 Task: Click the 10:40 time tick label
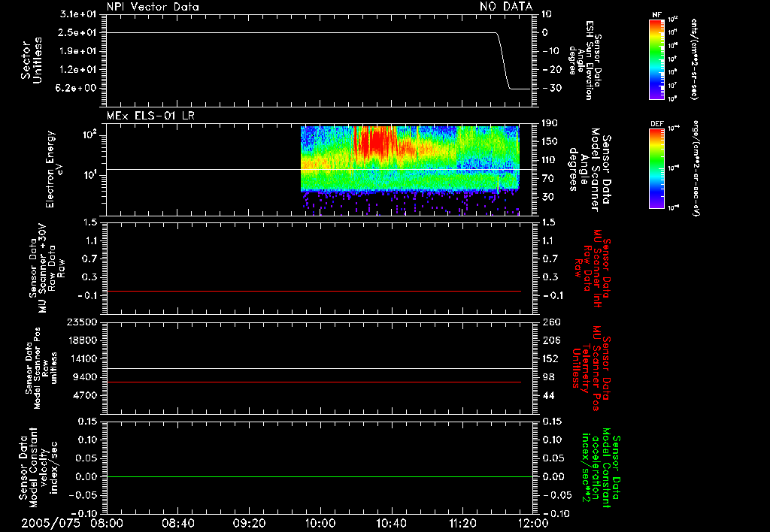tap(391, 523)
